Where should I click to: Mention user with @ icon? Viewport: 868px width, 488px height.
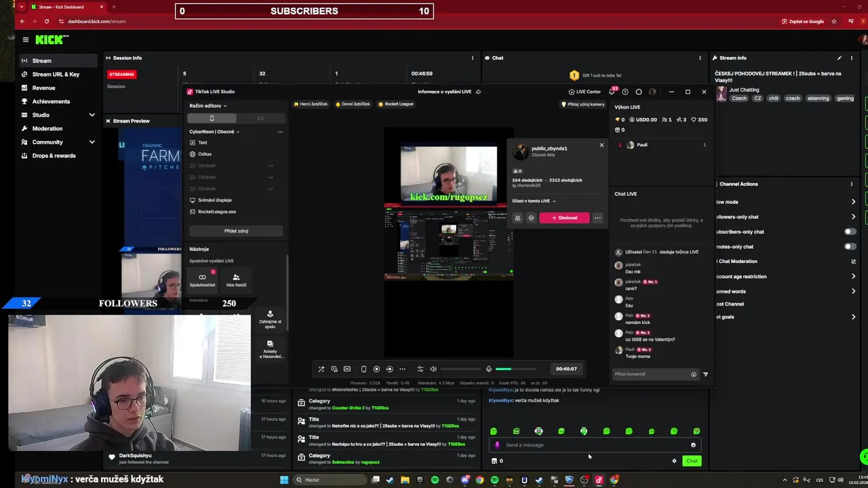(x=531, y=218)
